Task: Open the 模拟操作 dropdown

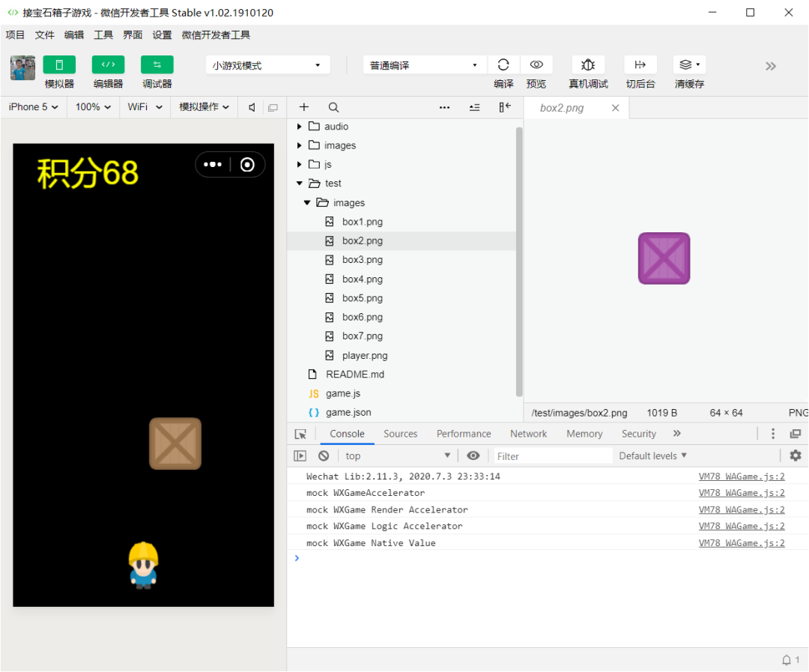Action: 204,107
